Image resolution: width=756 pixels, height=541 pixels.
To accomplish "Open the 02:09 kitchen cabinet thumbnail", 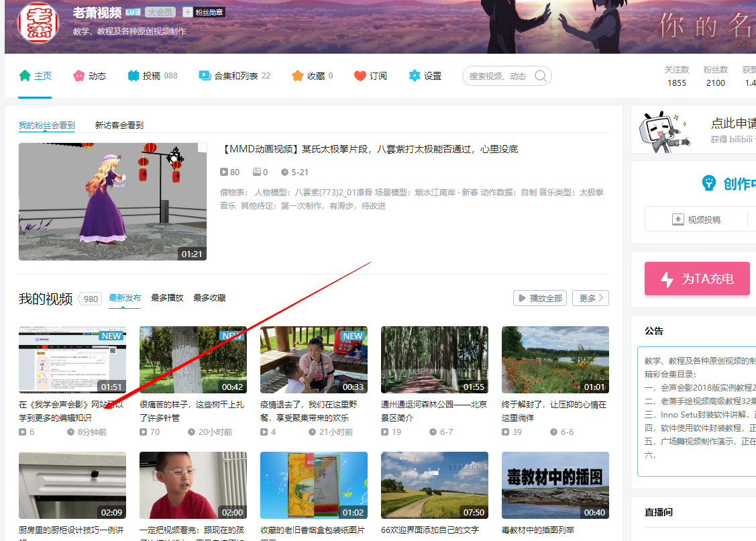I will point(72,485).
